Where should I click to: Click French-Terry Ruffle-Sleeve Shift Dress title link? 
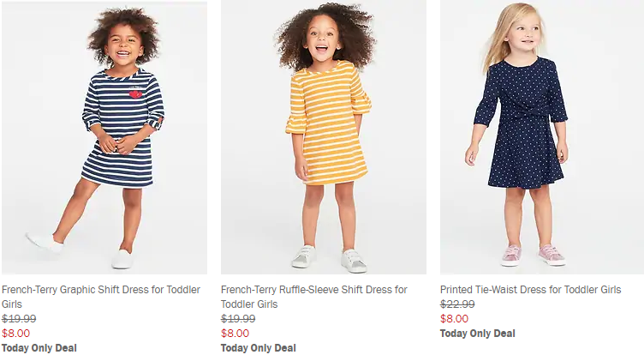click(x=313, y=290)
